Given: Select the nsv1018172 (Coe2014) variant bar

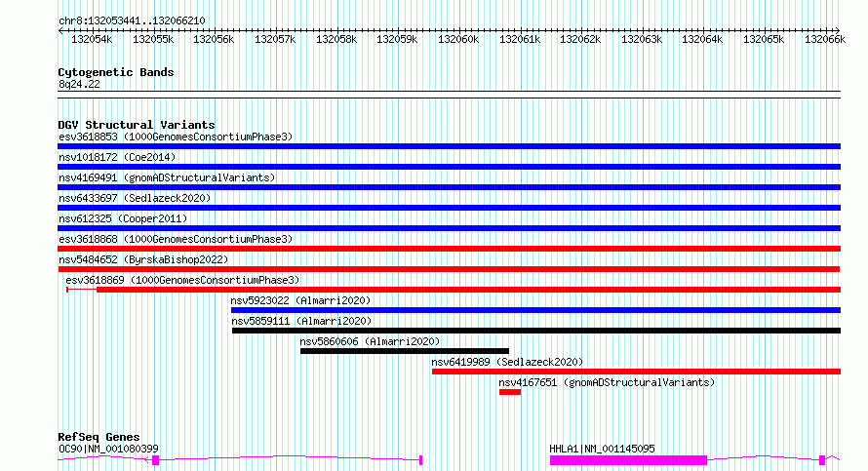Looking at the screenshot, I should point(449,167).
